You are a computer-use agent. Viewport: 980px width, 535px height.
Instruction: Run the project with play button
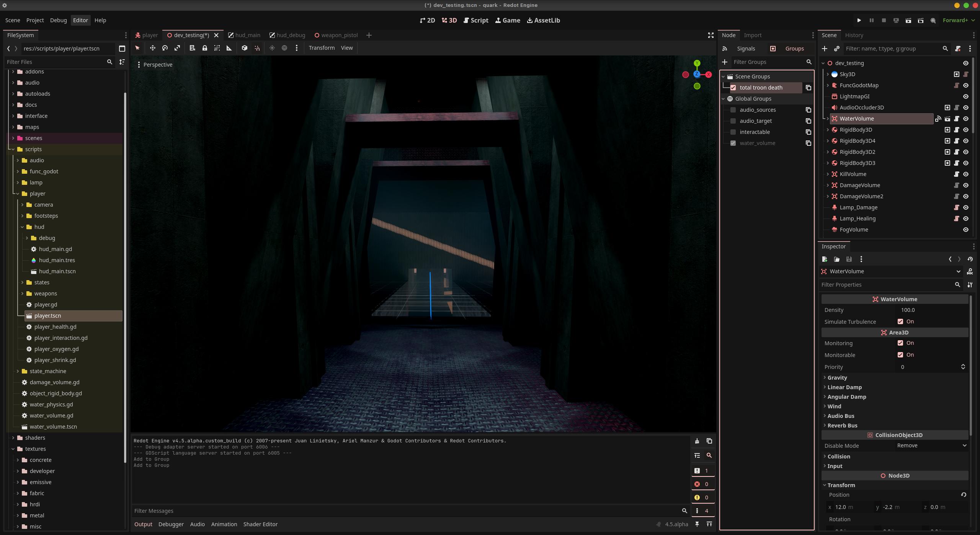[859, 20]
